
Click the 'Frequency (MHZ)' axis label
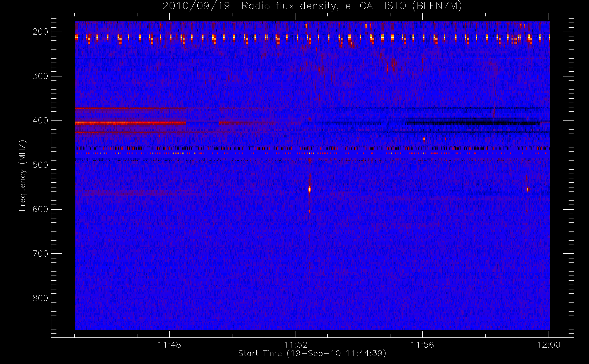point(23,175)
